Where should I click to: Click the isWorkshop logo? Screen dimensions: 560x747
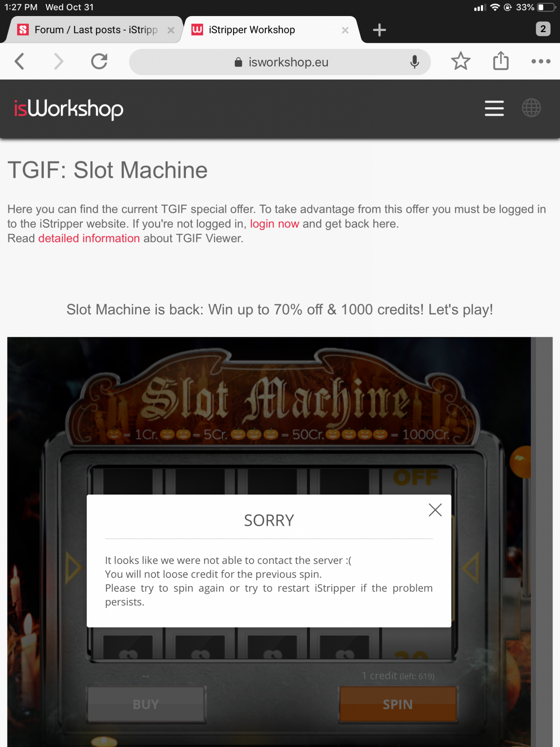(69, 109)
